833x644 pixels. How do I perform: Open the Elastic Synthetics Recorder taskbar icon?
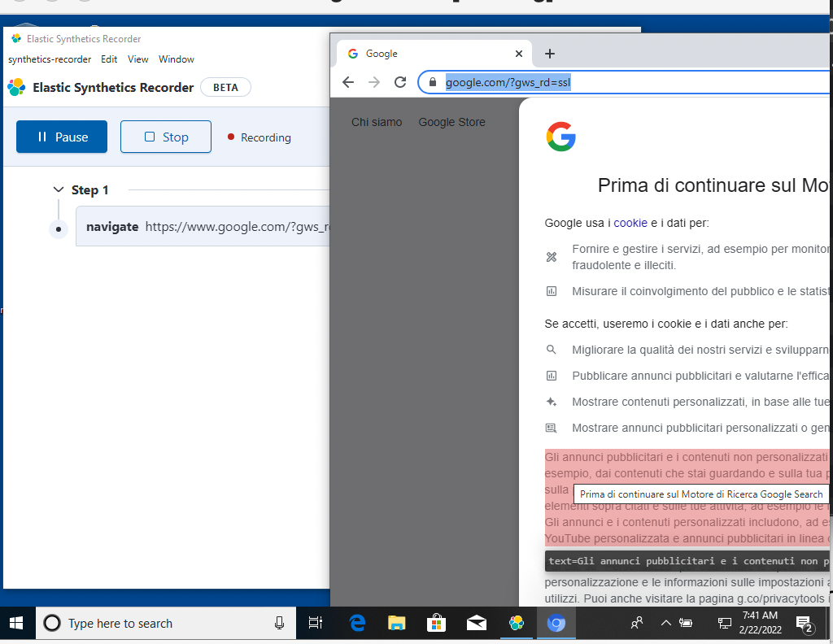515,623
